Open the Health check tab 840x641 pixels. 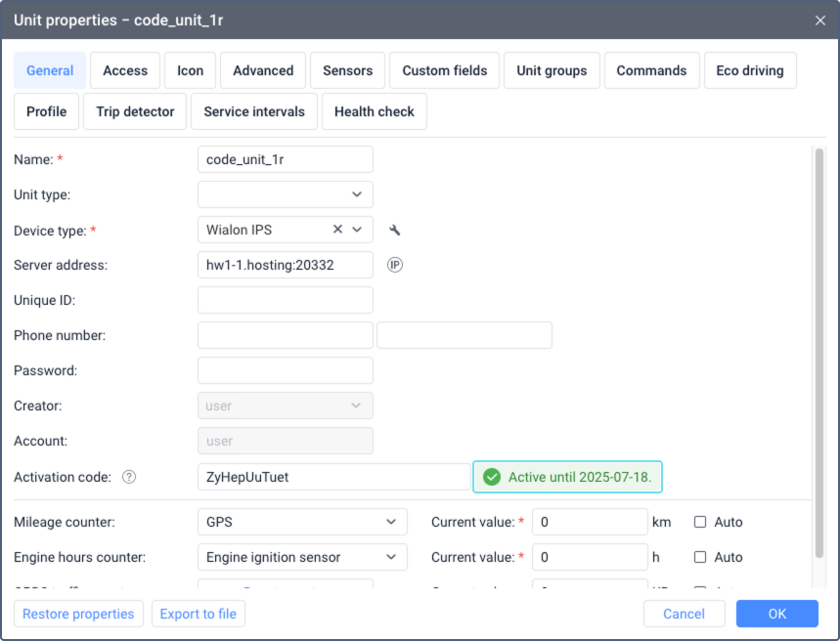375,111
